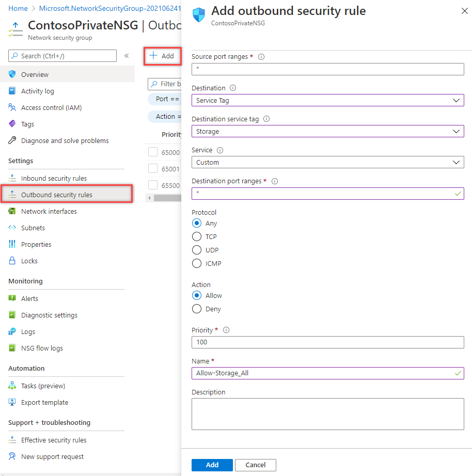Click the Network interfaces icon
This screenshot has height=476, width=472.
pos(12,211)
